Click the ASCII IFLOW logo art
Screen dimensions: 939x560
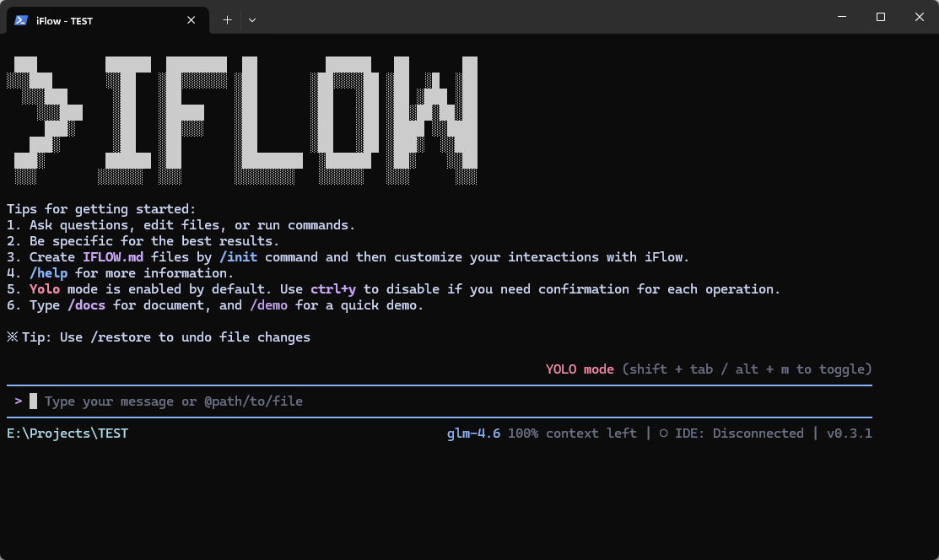(x=245, y=118)
